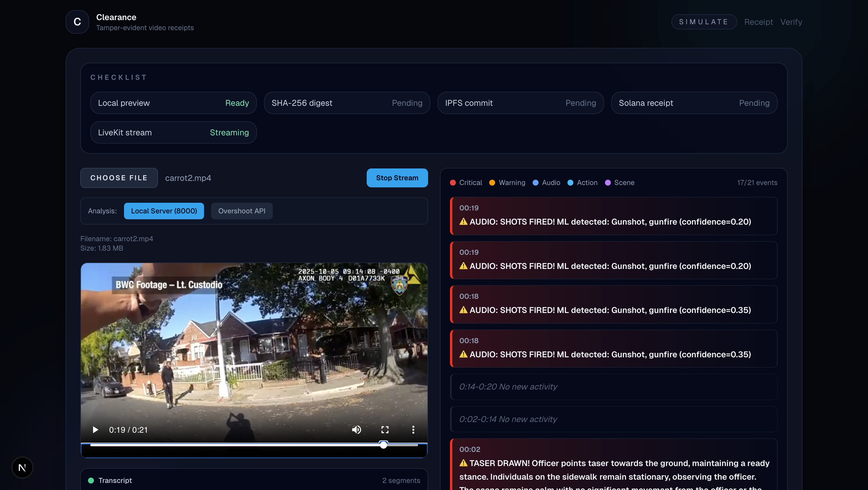Mute the video with speaker icon
This screenshot has height=490, width=868.
tap(357, 430)
